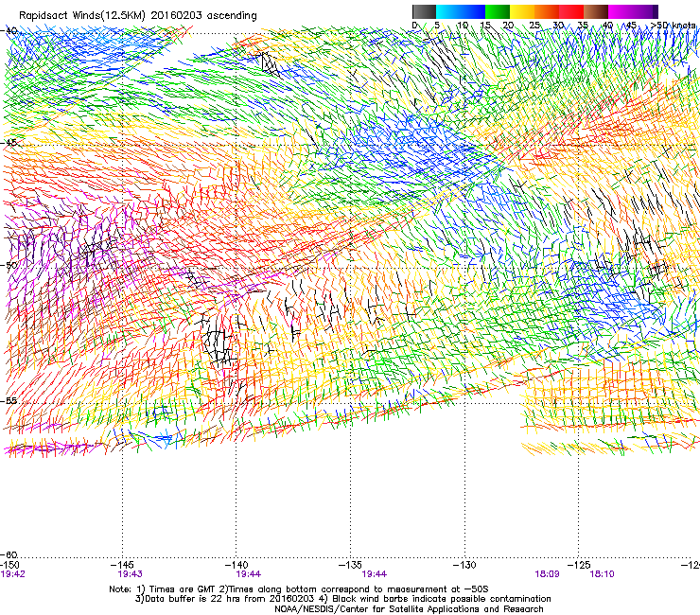
Task: Click the black contaminated wind barbs near -141, -53
Action: tap(218, 343)
